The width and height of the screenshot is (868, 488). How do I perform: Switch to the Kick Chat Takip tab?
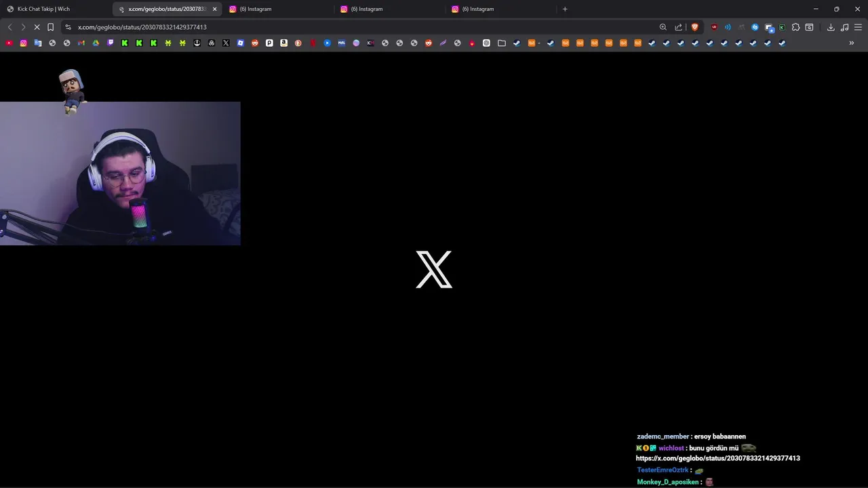click(56, 9)
